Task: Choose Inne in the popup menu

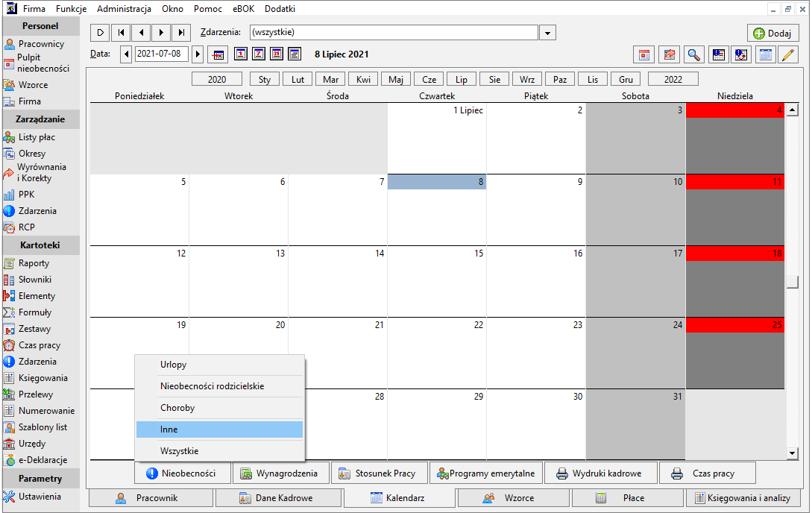Action: coord(219,429)
